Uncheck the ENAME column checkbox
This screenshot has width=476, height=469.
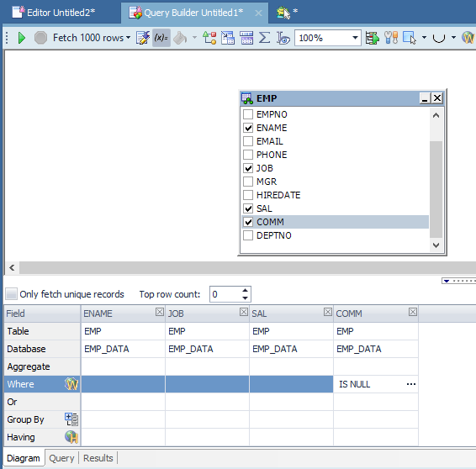pyautogui.click(x=248, y=128)
